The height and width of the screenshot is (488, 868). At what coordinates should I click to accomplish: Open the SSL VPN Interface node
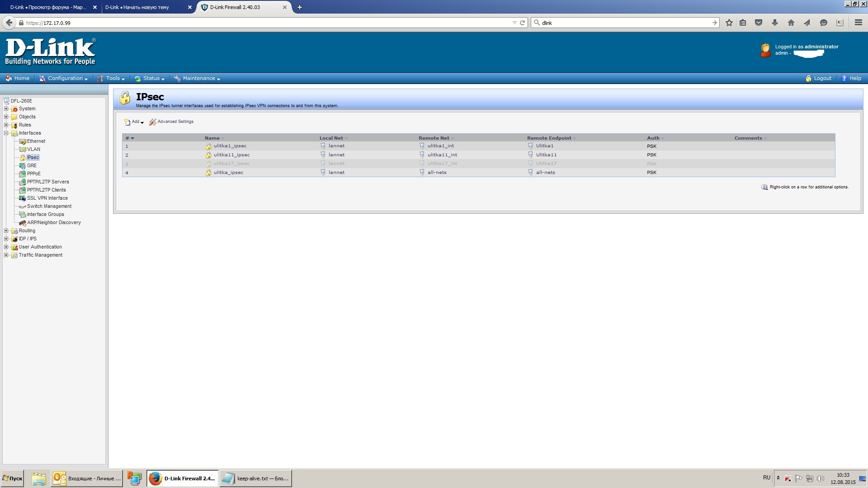[x=47, y=198]
